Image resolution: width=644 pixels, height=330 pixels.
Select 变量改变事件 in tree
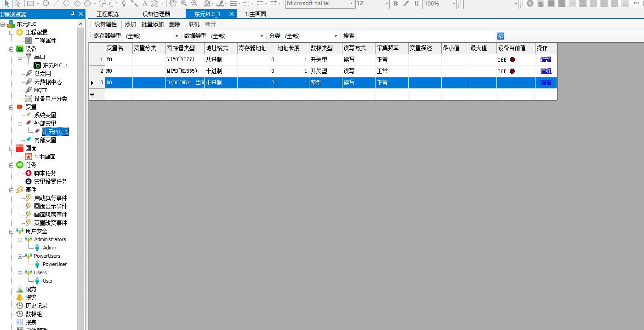coord(51,223)
